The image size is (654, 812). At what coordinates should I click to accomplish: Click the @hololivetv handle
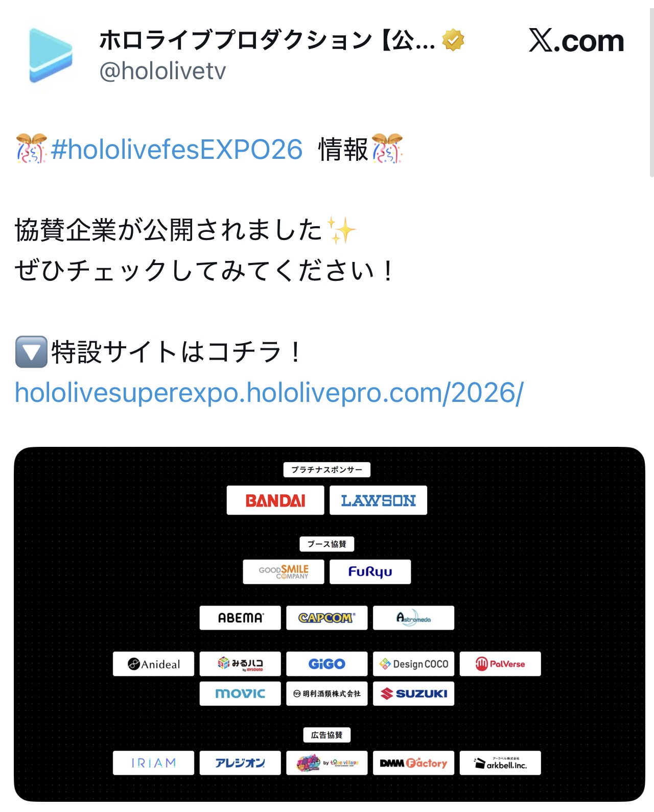pos(162,71)
